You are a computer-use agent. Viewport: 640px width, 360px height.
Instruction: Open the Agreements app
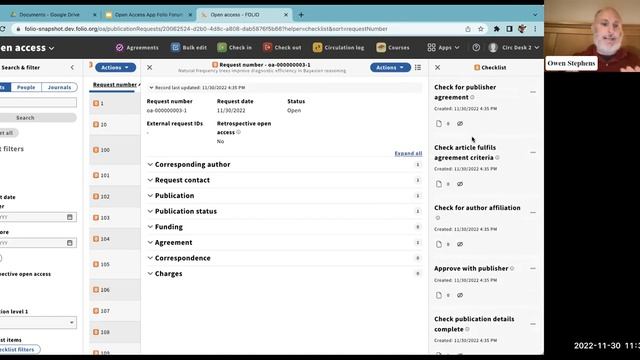(x=137, y=48)
